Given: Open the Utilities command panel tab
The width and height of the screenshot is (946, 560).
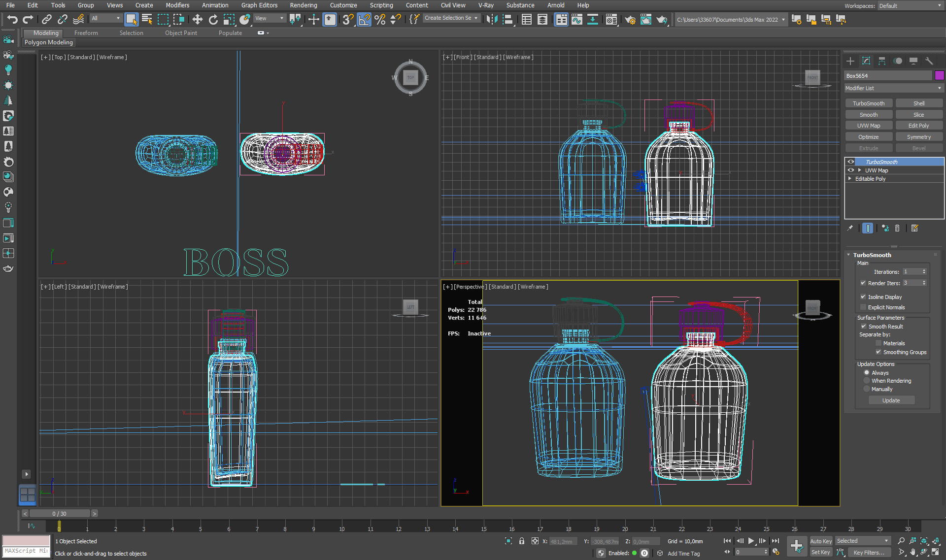Looking at the screenshot, I should [x=929, y=61].
